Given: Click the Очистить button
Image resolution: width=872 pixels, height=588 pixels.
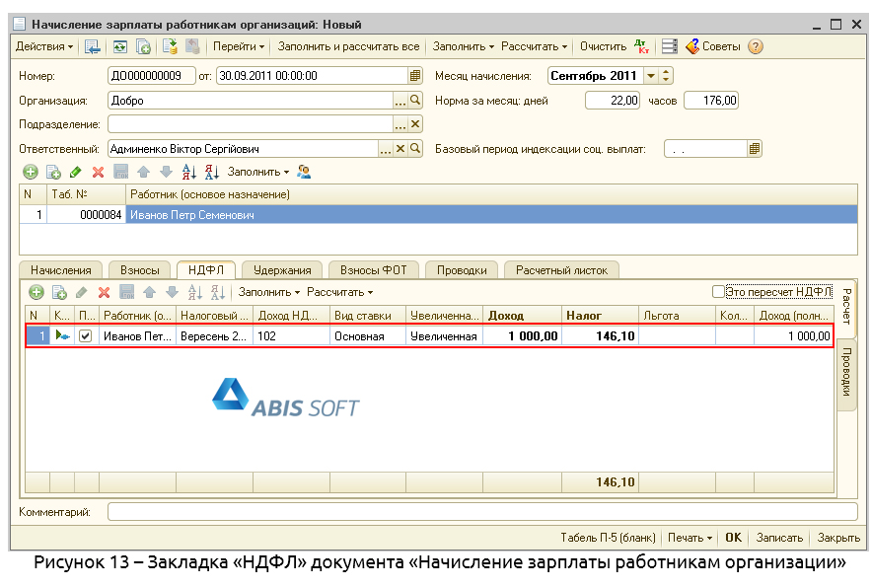Looking at the screenshot, I should [x=603, y=46].
